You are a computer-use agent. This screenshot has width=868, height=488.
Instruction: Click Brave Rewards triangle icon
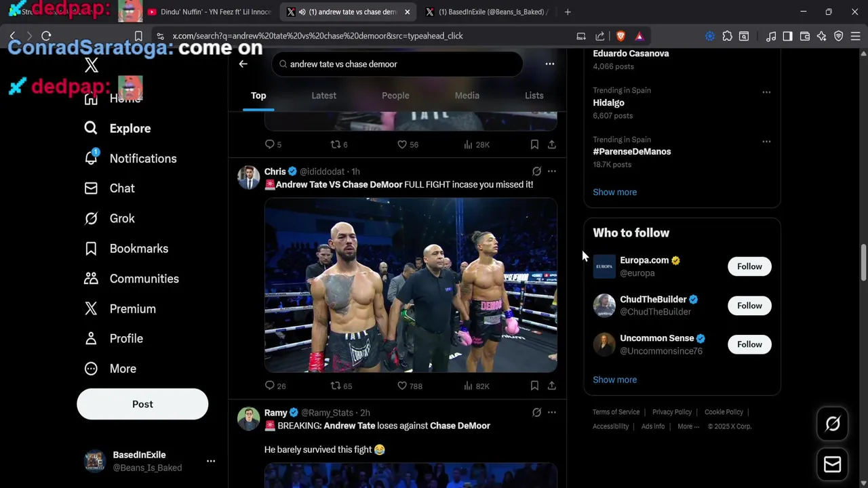[x=639, y=36]
